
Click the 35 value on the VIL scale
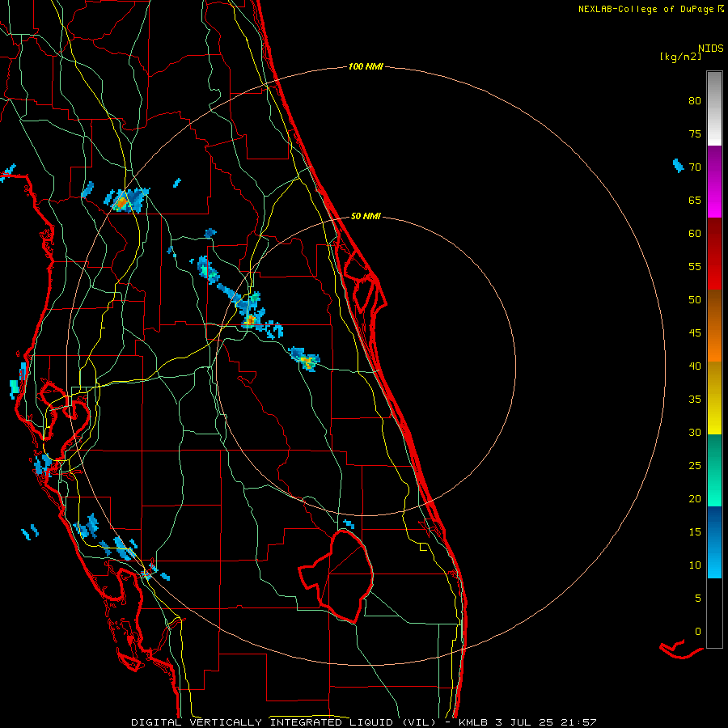(x=695, y=400)
